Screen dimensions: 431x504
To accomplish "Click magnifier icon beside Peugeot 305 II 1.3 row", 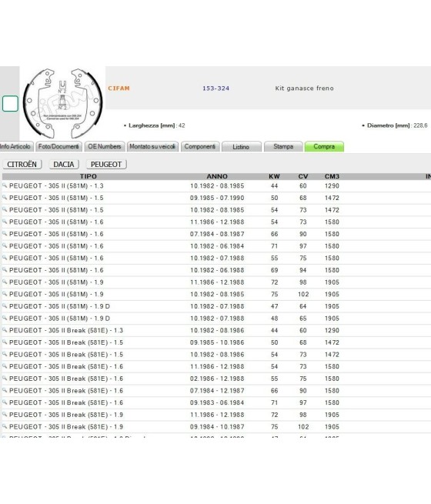I will (5, 185).
